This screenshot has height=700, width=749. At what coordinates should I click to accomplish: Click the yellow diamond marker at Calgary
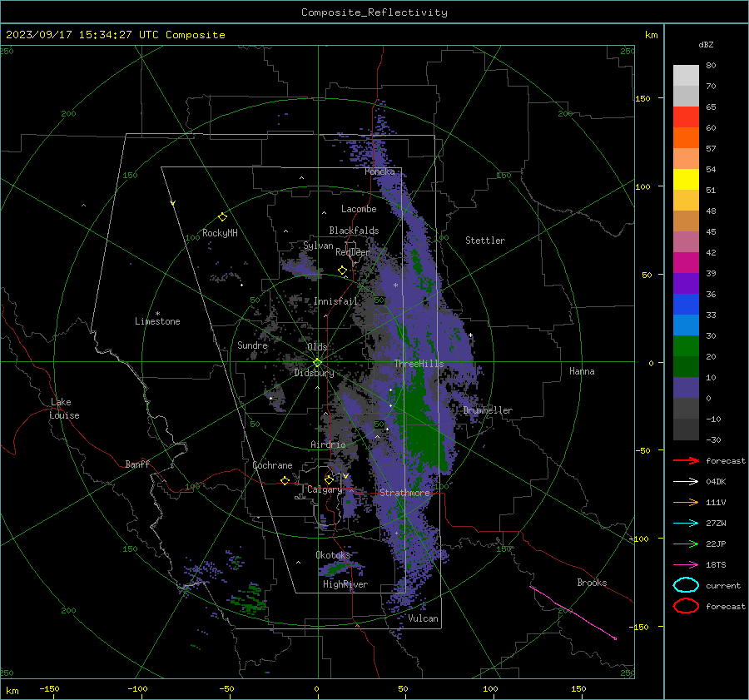point(329,479)
